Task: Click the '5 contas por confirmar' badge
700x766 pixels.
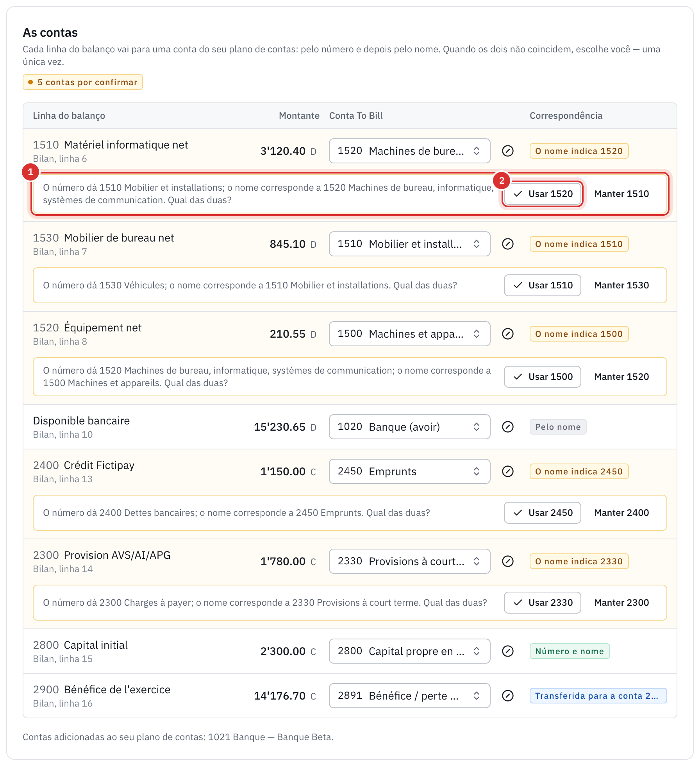Action: point(83,82)
